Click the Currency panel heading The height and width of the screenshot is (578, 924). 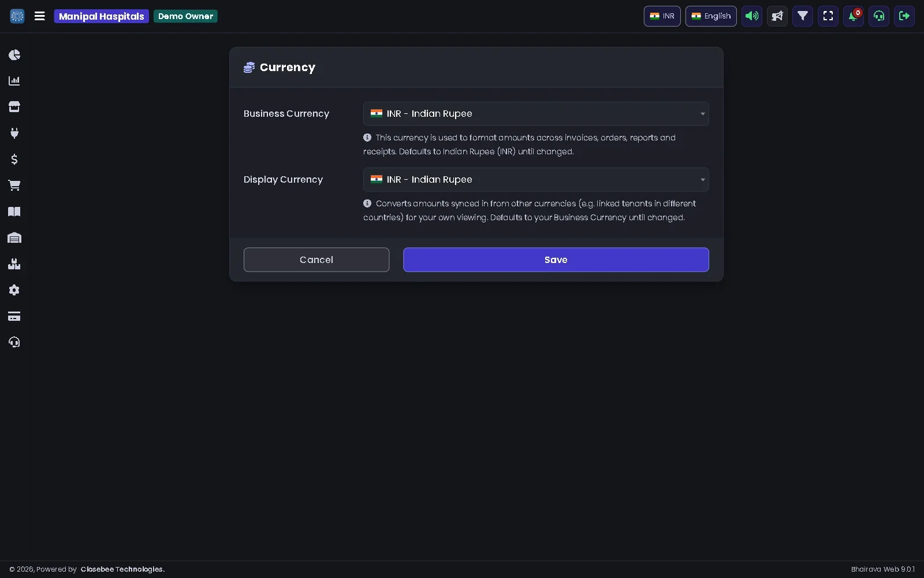point(288,67)
